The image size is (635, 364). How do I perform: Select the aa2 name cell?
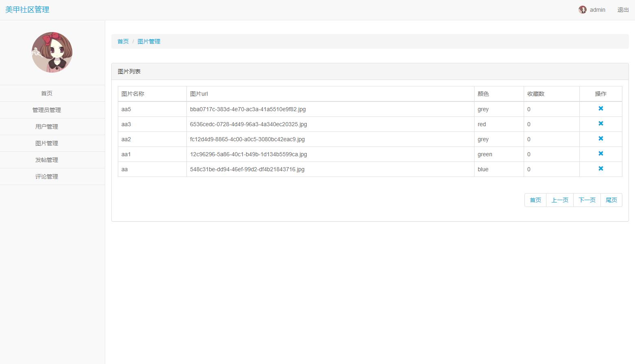152,139
